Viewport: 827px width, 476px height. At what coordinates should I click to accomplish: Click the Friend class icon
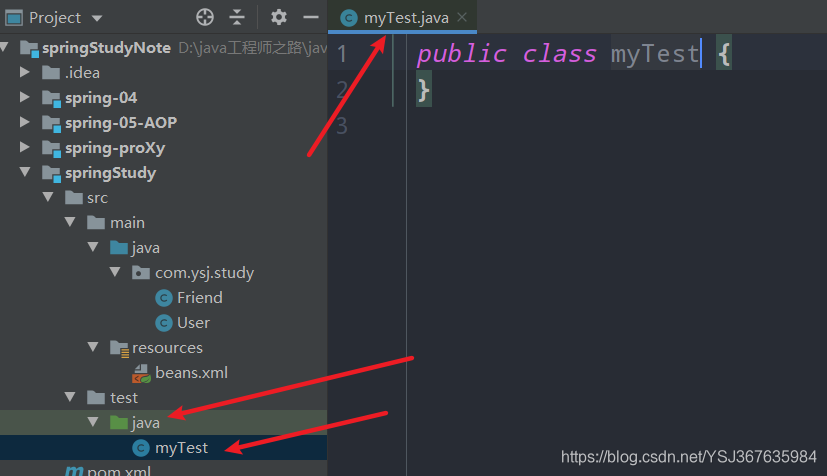[x=164, y=298]
